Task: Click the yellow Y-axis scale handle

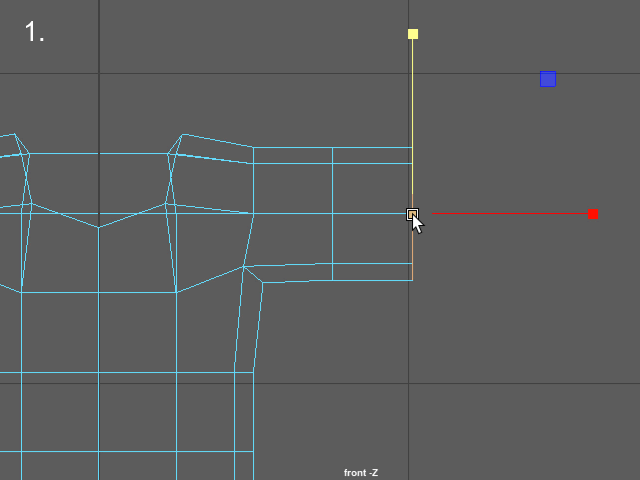Action: click(413, 34)
